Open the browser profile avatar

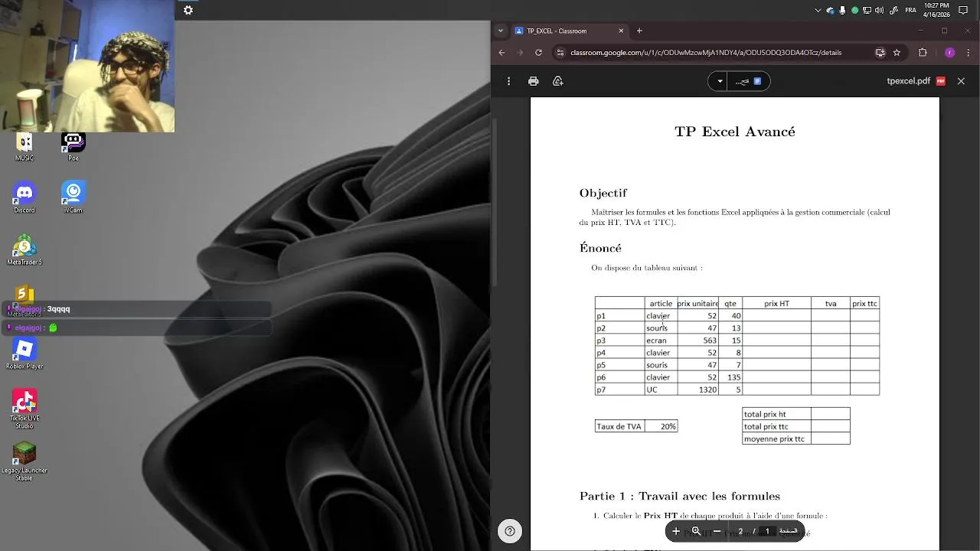point(949,53)
